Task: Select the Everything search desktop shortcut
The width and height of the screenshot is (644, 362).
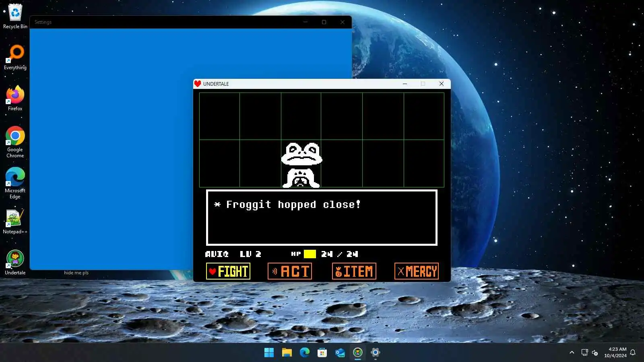Action: pos(15,57)
